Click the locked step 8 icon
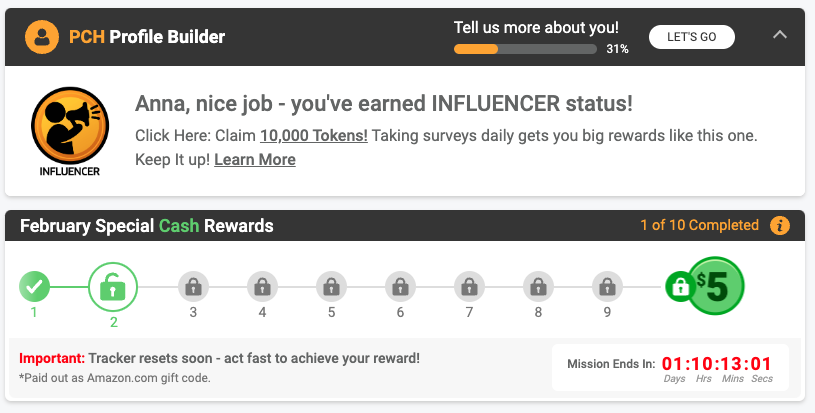Screen dimensions: 815x413 pos(538,287)
